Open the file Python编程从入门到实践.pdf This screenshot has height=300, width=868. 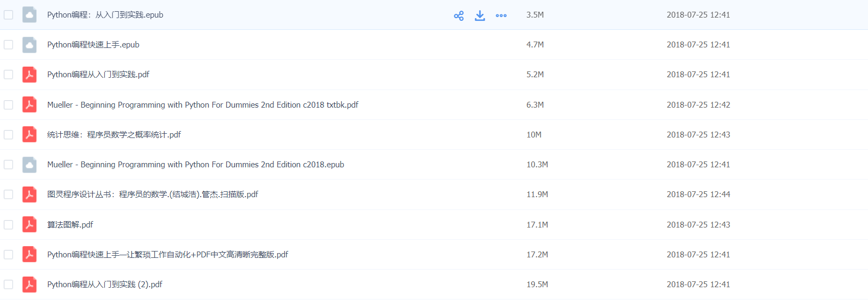click(x=98, y=75)
